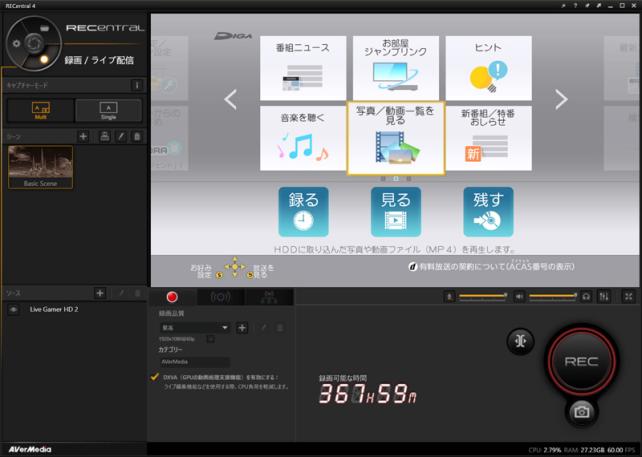Open settings gear in the RECentral mode dial
Image resolution: width=642 pixels, height=457 pixels.
[16, 43]
